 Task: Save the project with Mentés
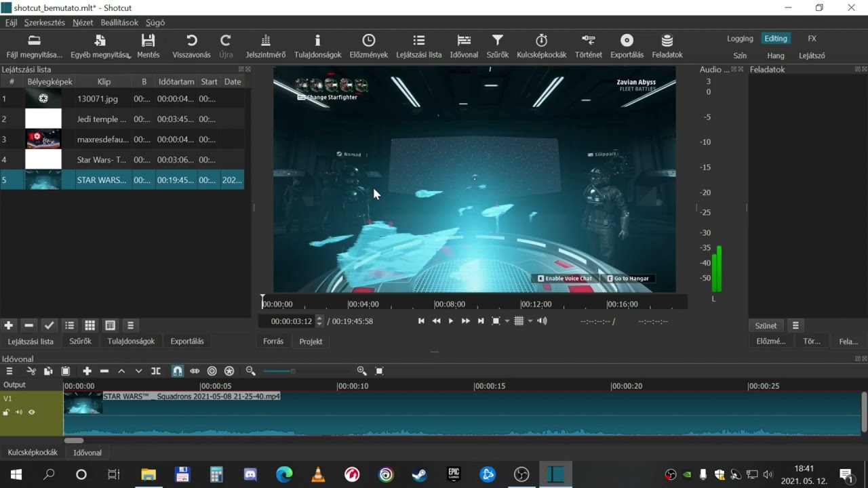[x=148, y=46]
